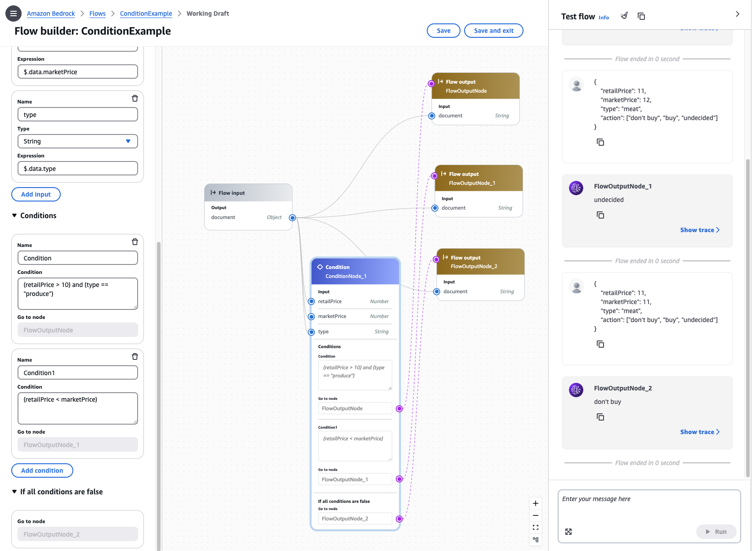
Task: Navigate to Flows breadcrumb
Action: click(x=97, y=13)
